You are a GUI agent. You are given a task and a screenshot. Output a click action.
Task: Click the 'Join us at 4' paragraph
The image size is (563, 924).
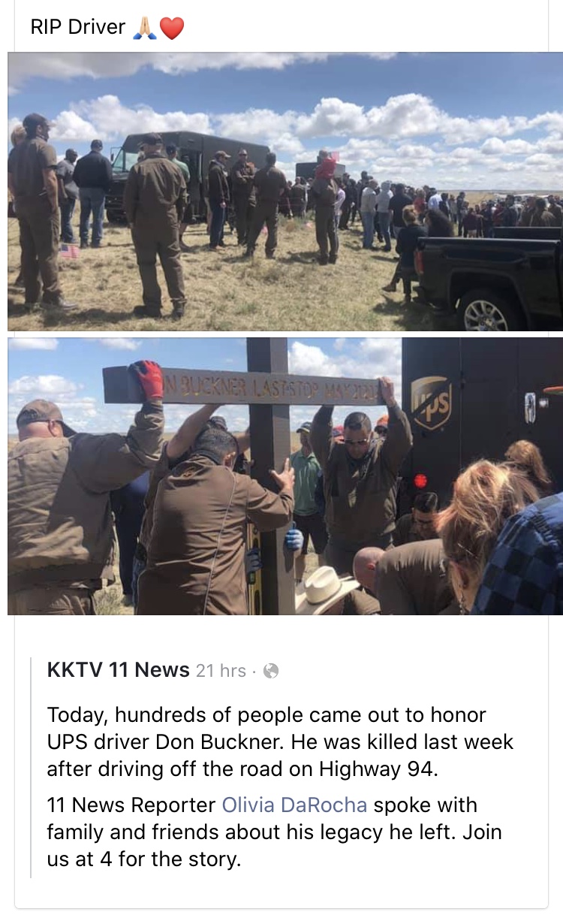[x=274, y=832]
